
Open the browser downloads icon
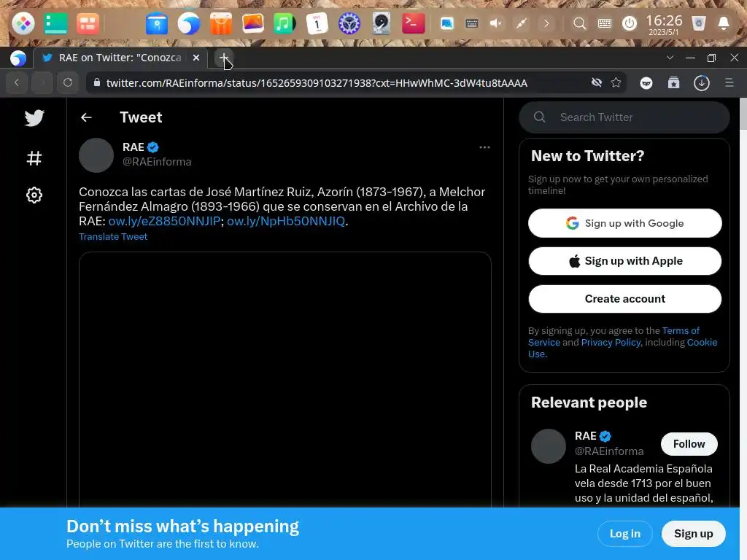click(701, 83)
